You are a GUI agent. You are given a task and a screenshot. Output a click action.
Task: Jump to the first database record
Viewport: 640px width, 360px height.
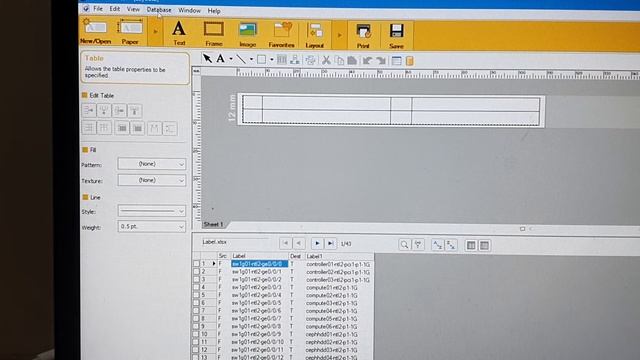285,243
